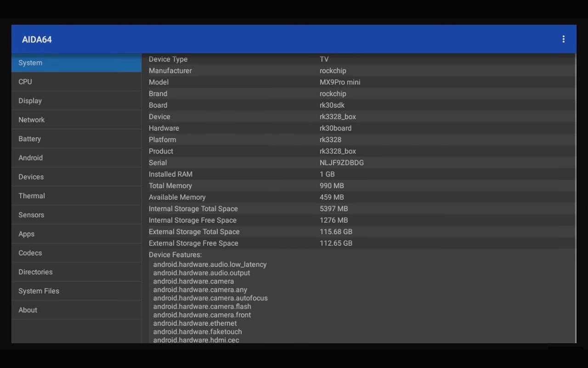Select the System category

[x=76, y=63]
